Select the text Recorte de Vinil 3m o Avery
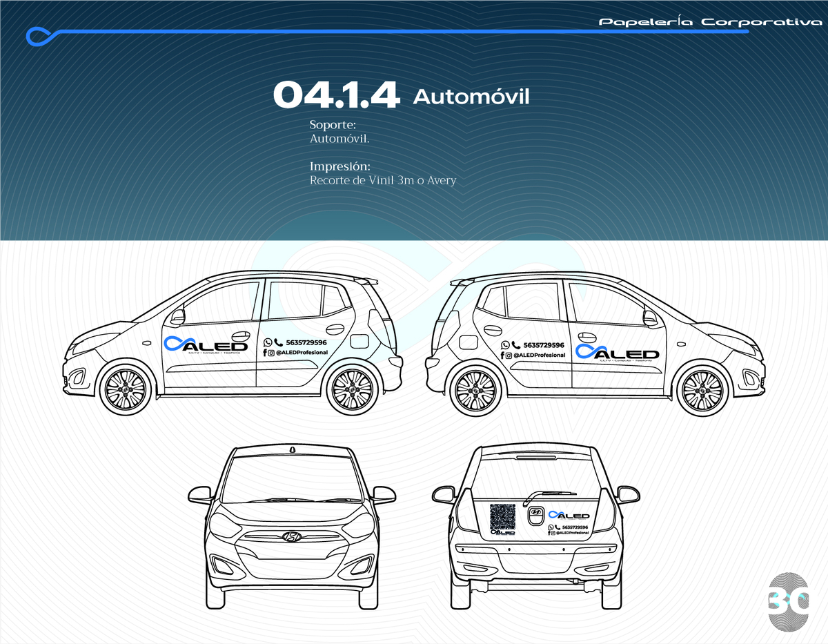828x644 pixels. pyautogui.click(x=383, y=181)
